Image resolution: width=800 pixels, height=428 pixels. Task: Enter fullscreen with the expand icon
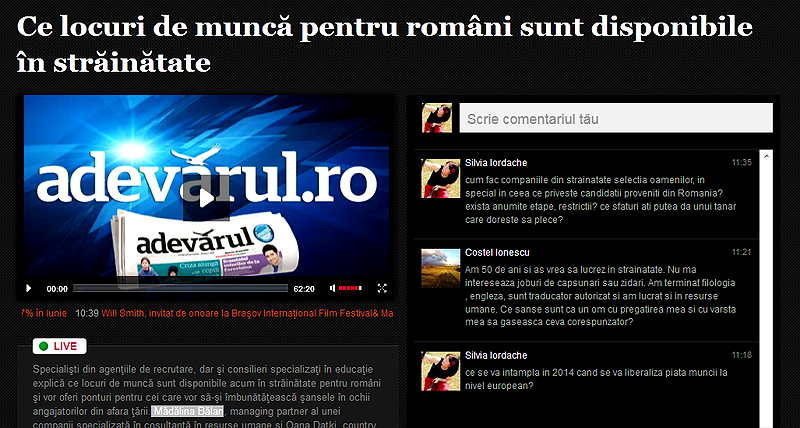[382, 288]
